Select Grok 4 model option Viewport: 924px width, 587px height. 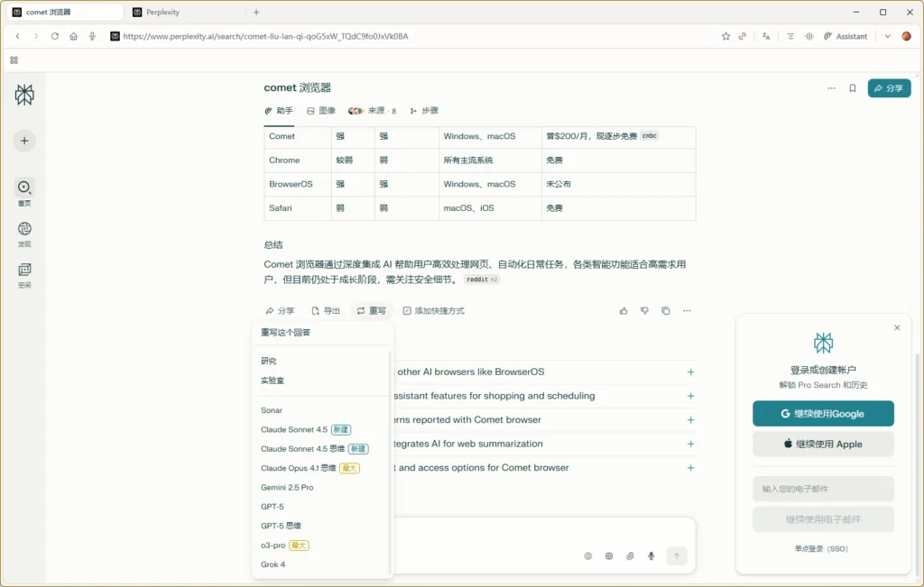tap(273, 564)
